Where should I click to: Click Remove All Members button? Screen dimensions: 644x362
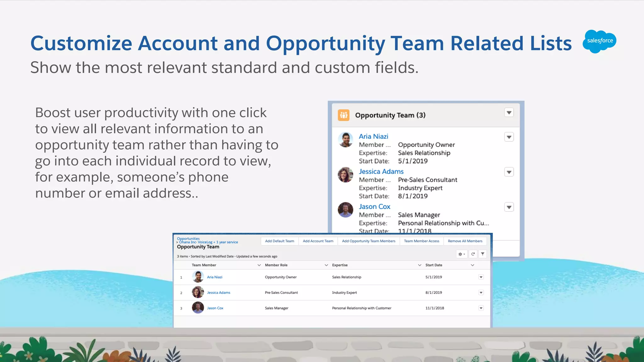tap(465, 241)
